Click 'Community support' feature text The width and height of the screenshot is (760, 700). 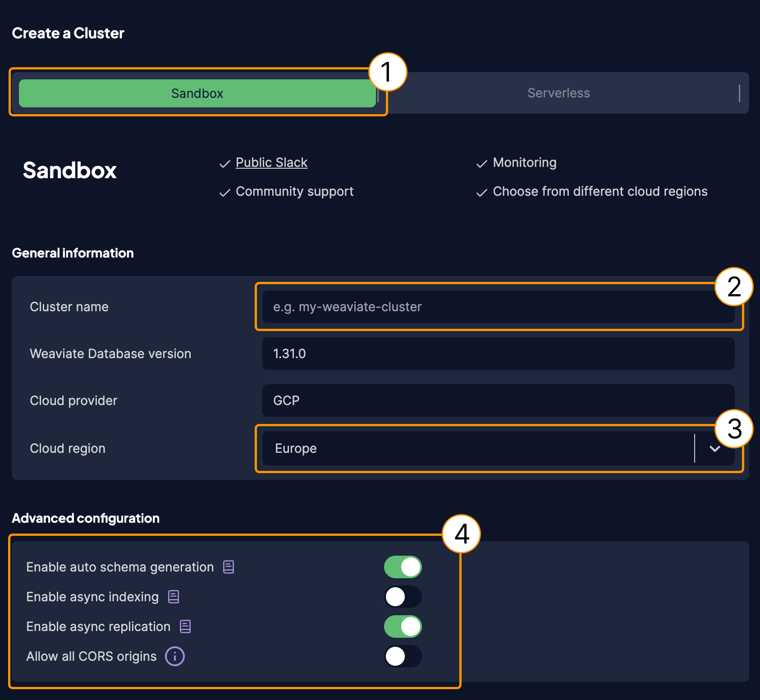tap(294, 191)
